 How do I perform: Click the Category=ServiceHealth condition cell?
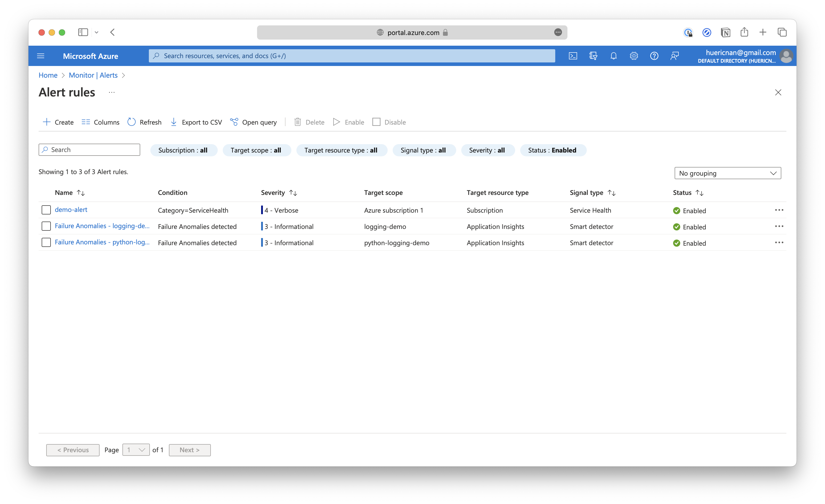coord(193,210)
